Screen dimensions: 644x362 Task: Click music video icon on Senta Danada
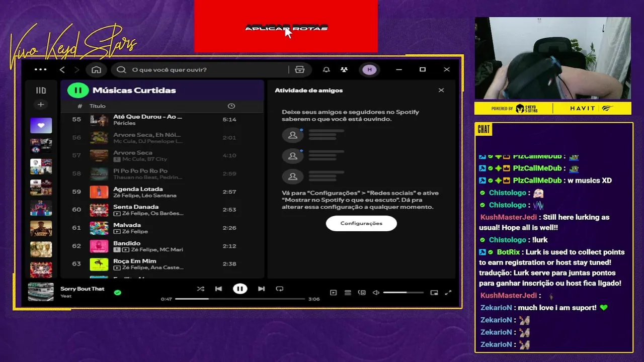(x=117, y=214)
